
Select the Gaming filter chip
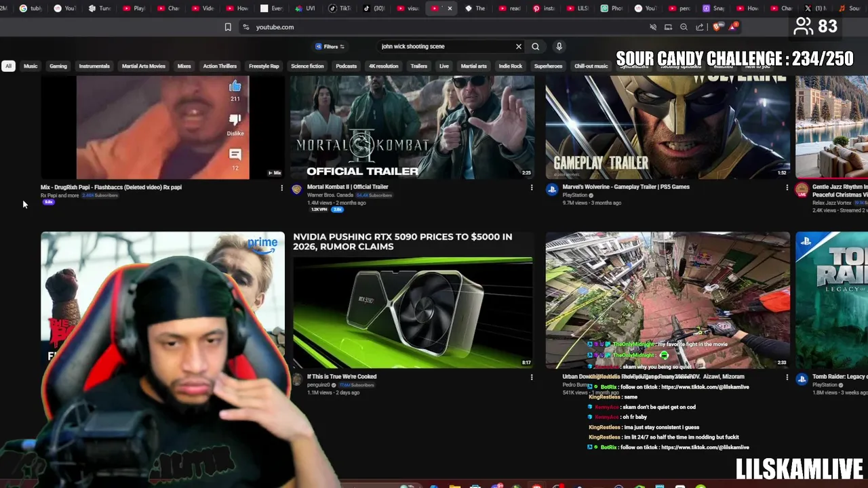(58, 66)
